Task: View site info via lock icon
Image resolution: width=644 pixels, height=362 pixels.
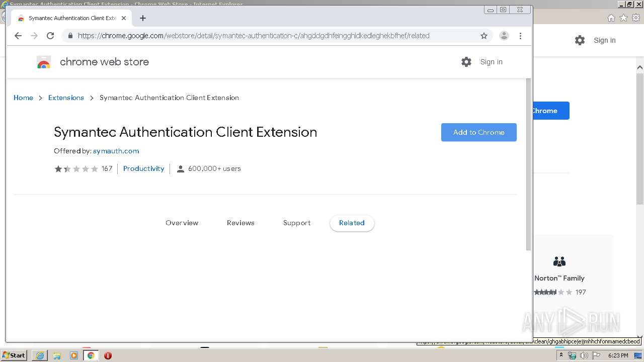Action: point(70,36)
